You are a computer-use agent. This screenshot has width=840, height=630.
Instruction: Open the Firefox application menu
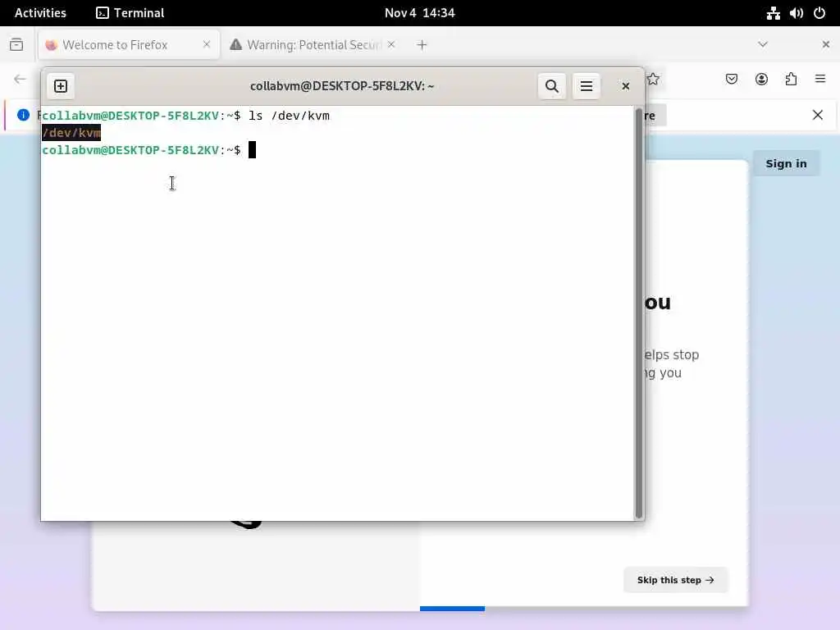[820, 80]
